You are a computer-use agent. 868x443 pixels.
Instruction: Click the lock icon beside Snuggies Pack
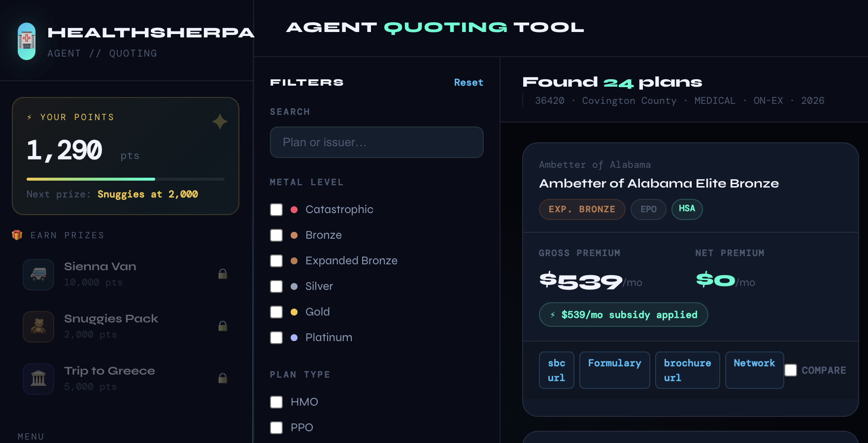[x=223, y=326]
